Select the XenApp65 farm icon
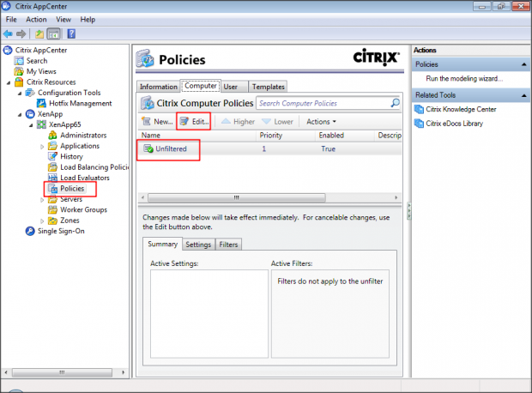The image size is (532, 393). pyautogui.click(x=41, y=124)
